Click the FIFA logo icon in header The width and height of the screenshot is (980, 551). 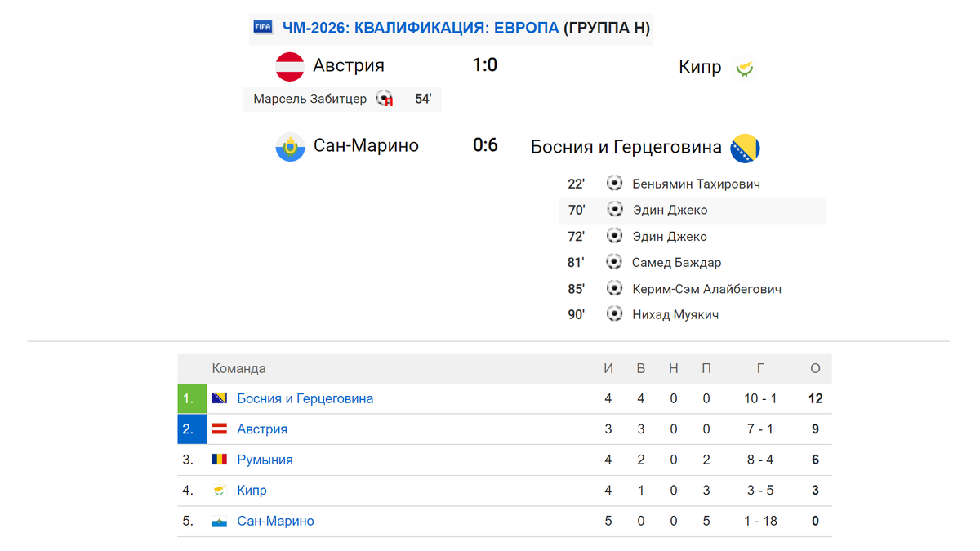(x=263, y=27)
